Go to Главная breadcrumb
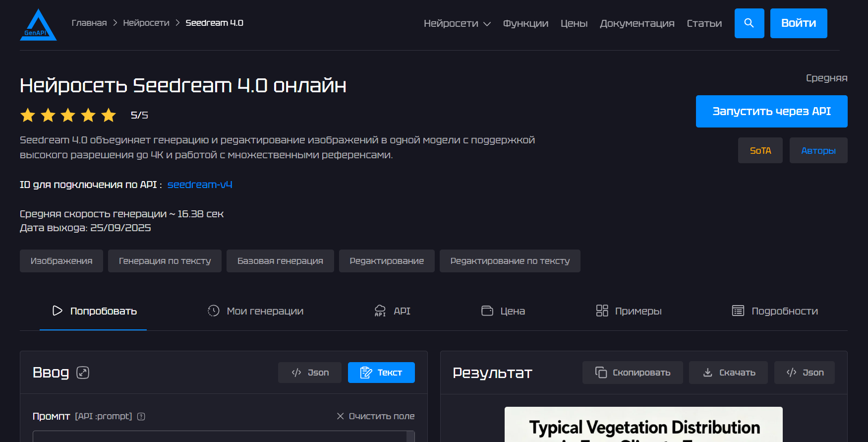This screenshot has height=442, width=868. pos(89,23)
